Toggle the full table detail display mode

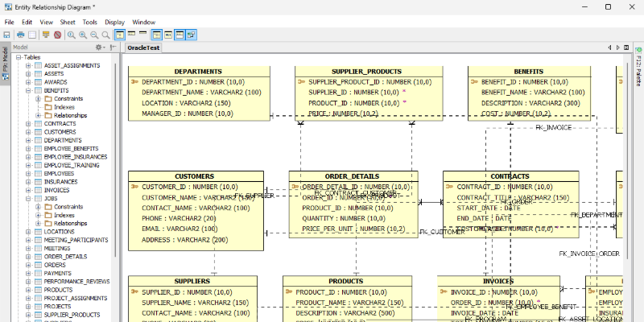(120, 35)
